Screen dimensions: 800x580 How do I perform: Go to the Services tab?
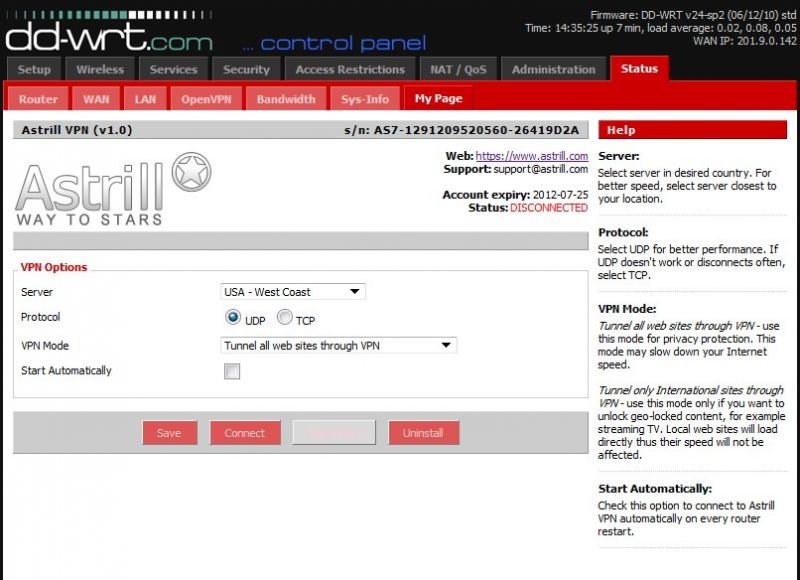173,69
